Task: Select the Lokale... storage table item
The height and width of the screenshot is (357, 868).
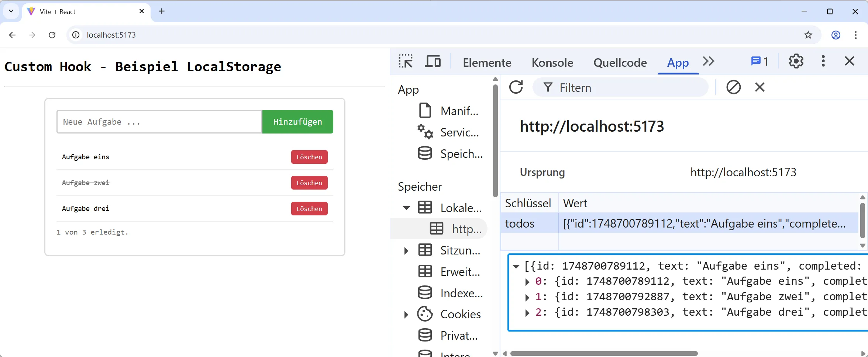Action: (x=450, y=208)
